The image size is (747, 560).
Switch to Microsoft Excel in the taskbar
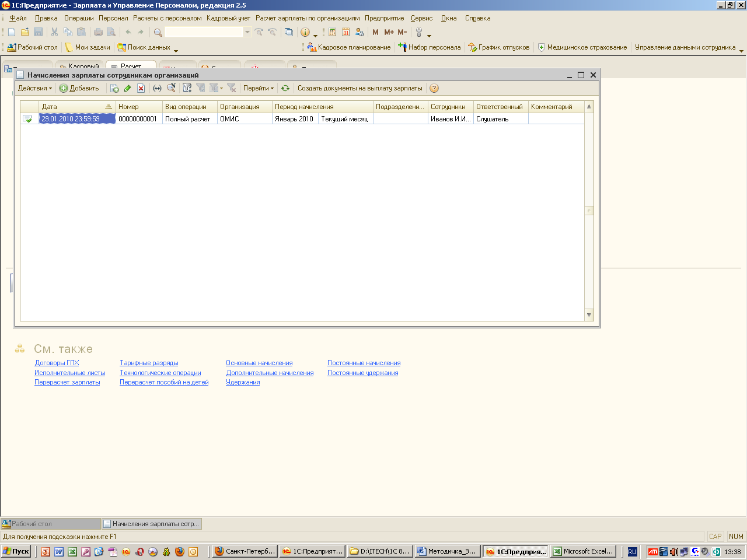pyautogui.click(x=583, y=551)
